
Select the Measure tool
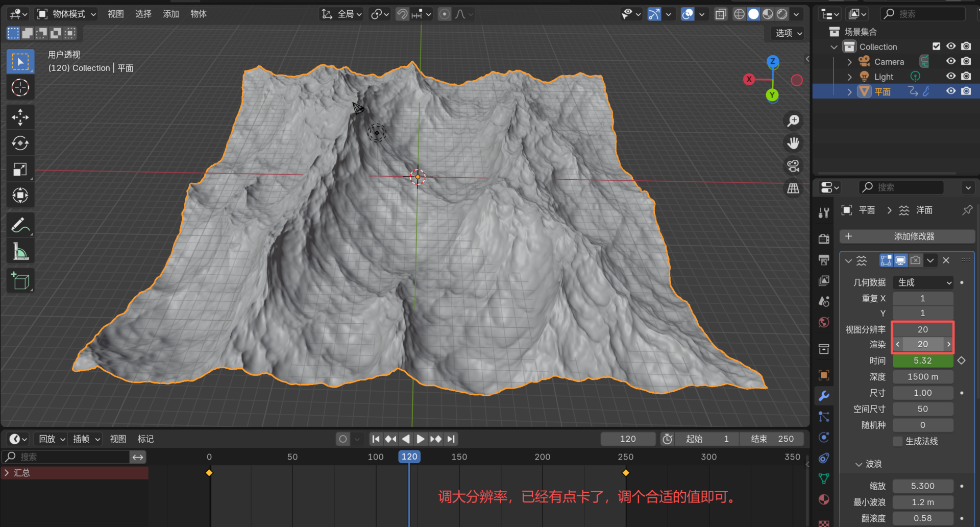20,251
